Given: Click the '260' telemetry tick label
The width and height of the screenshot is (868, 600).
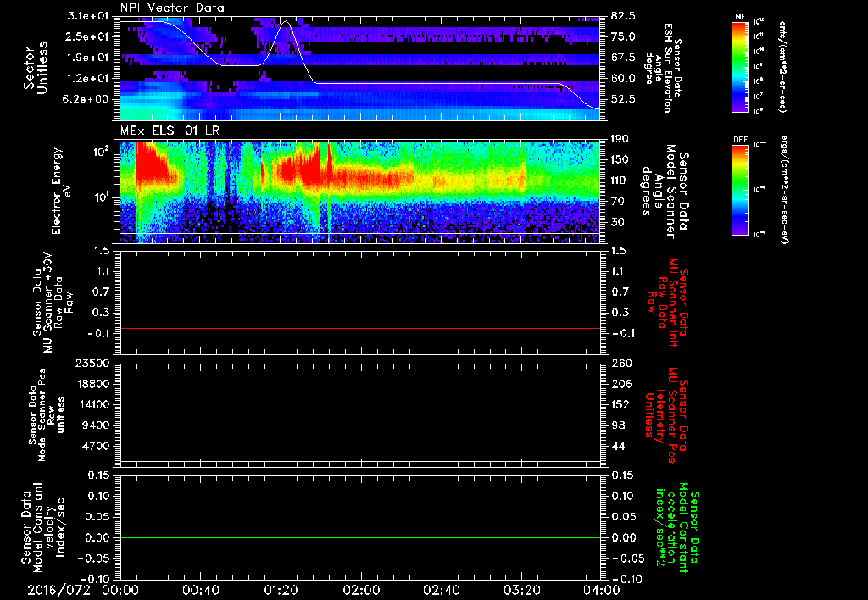Looking at the screenshot, I should point(621,364).
